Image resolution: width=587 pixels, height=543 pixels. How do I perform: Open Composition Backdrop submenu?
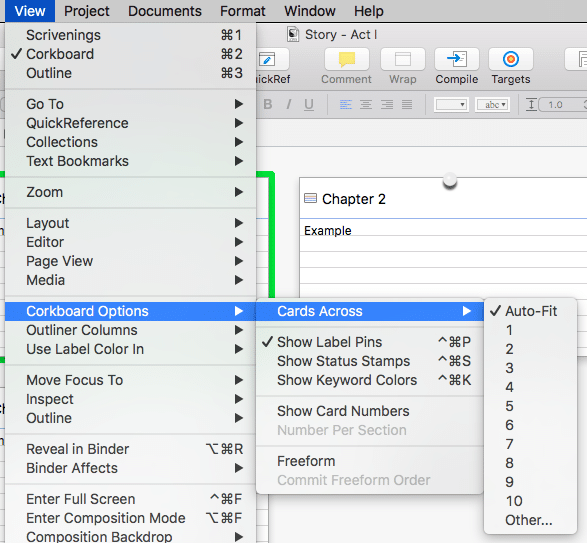(130, 537)
